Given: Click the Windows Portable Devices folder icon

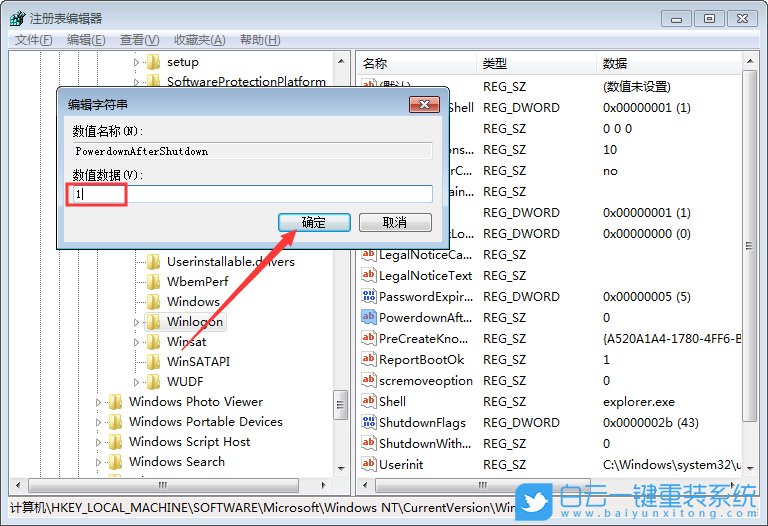Looking at the screenshot, I should pyautogui.click(x=116, y=422).
